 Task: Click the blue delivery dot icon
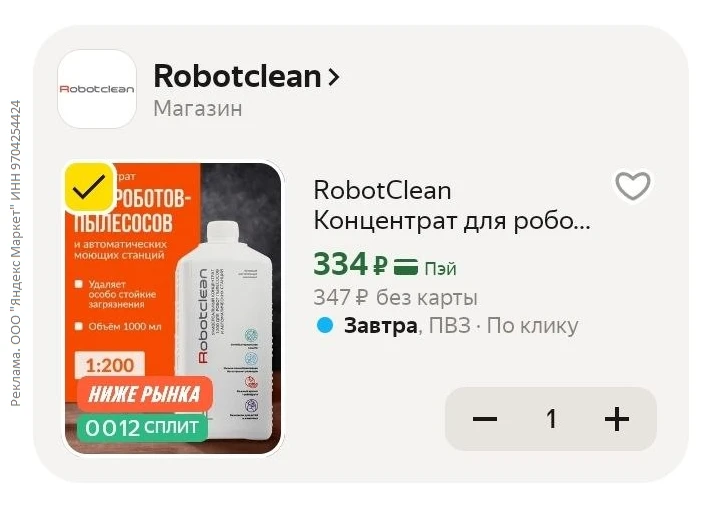tap(325, 326)
